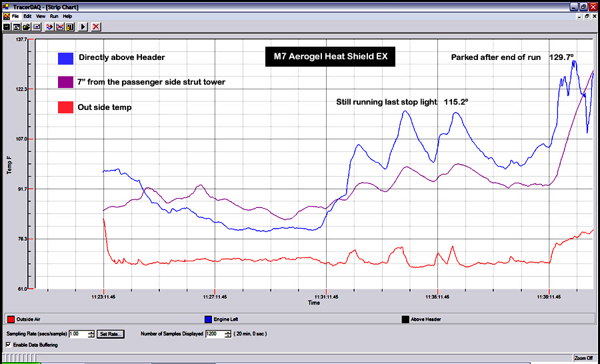
Task: Click the crossed-out chart toolbar icon
Action: (60, 27)
